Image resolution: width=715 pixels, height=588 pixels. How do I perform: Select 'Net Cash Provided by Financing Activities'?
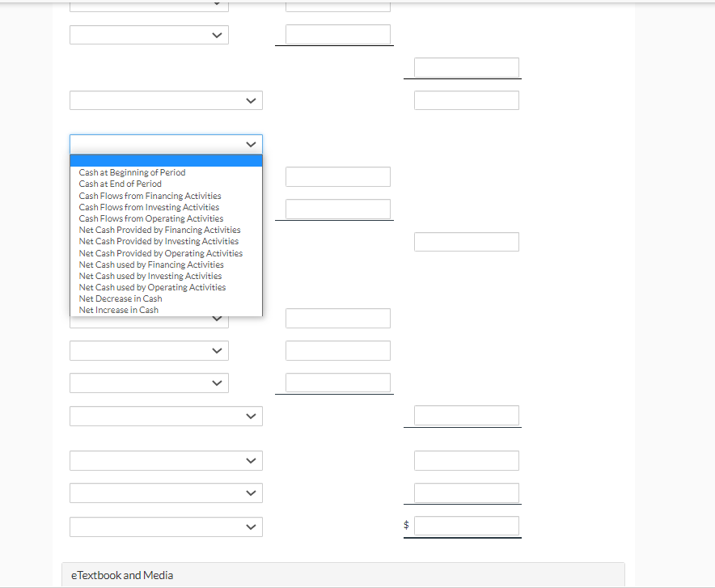[166, 230]
